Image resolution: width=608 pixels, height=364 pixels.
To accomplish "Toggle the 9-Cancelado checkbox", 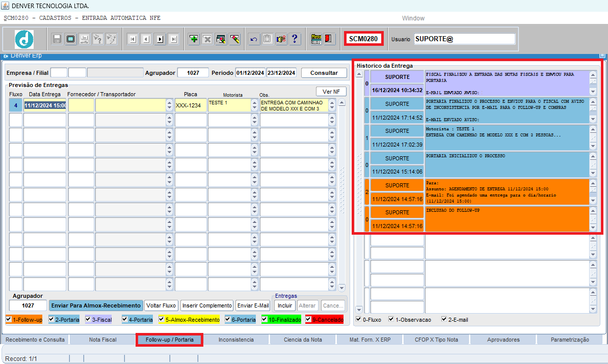I will pos(308,319).
